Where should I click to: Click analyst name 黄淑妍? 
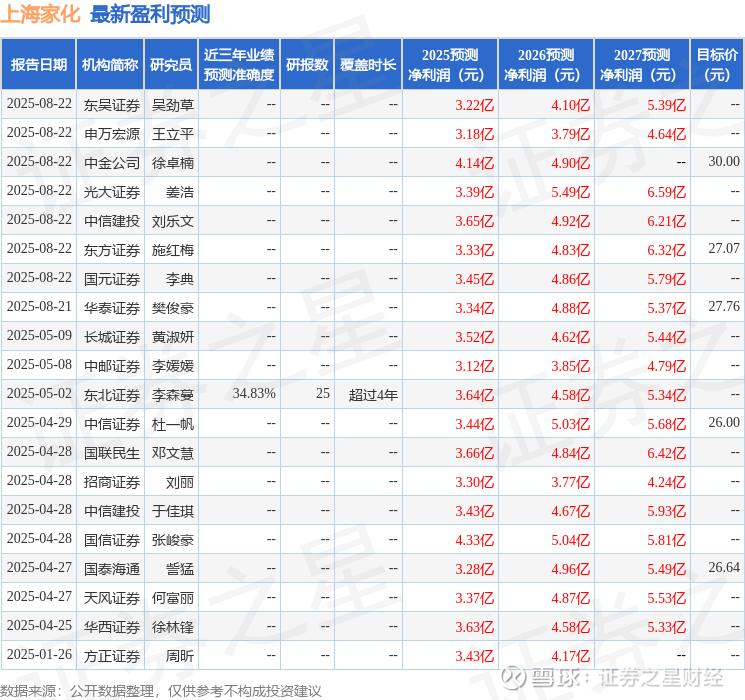[x=172, y=337]
